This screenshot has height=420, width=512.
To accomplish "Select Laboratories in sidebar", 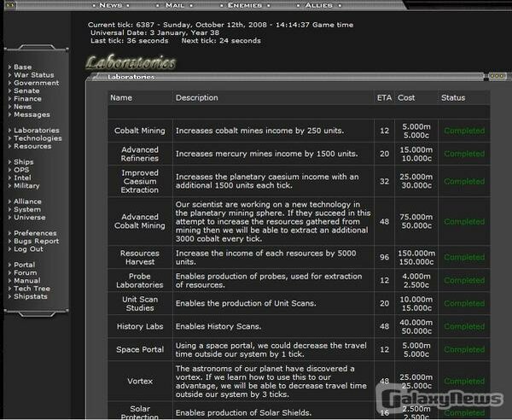I will click(x=36, y=131).
